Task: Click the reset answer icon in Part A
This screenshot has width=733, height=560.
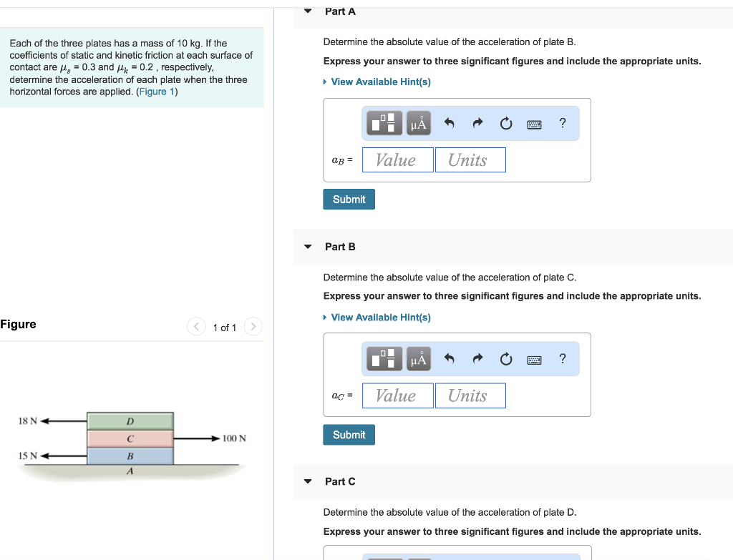Action: (x=506, y=123)
